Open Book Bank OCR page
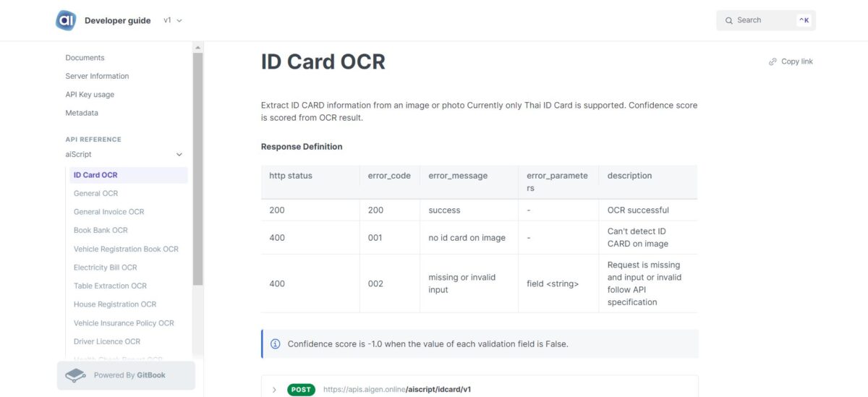 (101, 230)
